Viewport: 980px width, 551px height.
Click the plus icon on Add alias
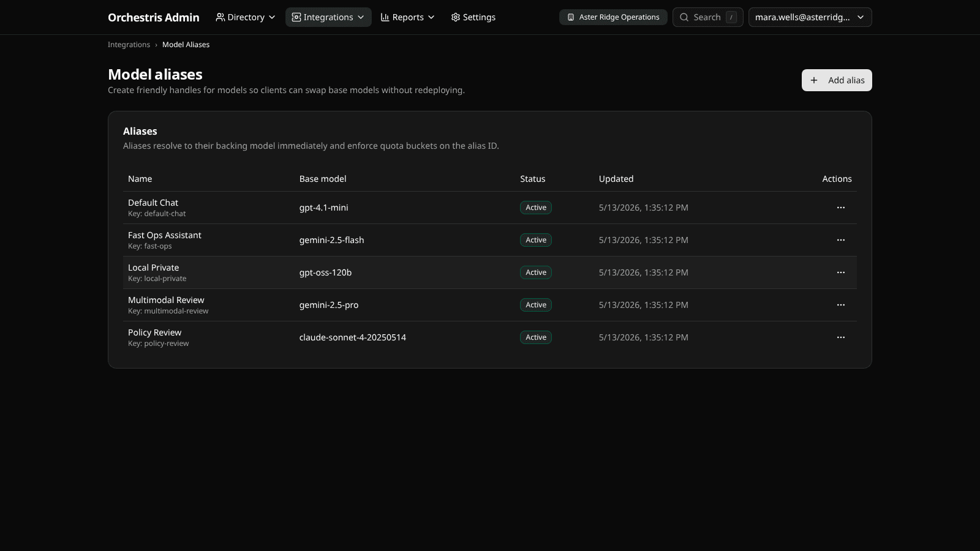[x=813, y=80]
